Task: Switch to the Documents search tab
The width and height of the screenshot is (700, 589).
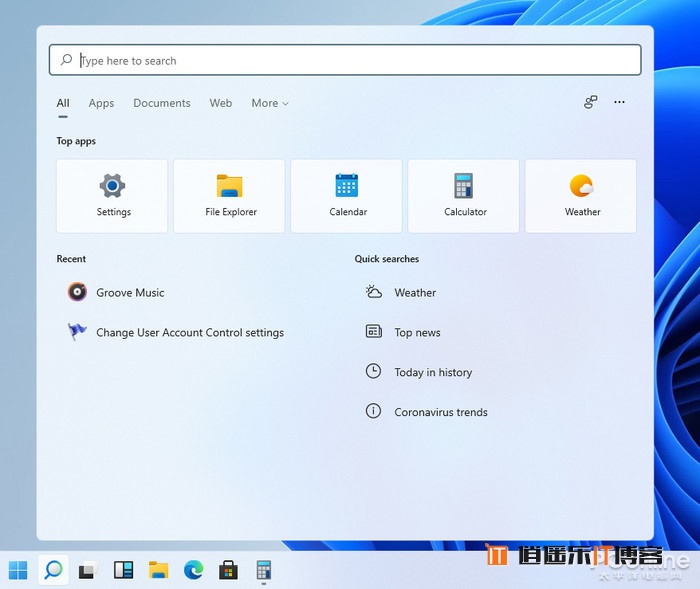Action: pos(162,103)
